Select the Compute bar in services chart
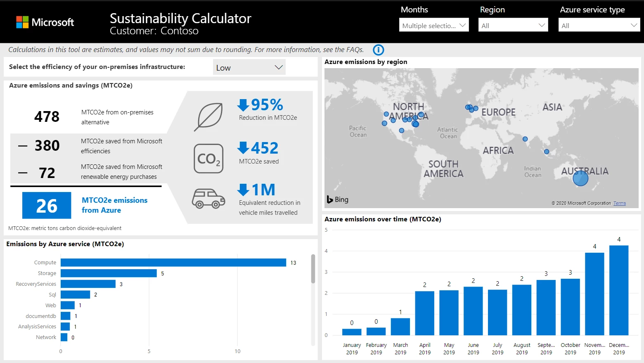Viewport: 644px width, 363px height. pyautogui.click(x=173, y=263)
